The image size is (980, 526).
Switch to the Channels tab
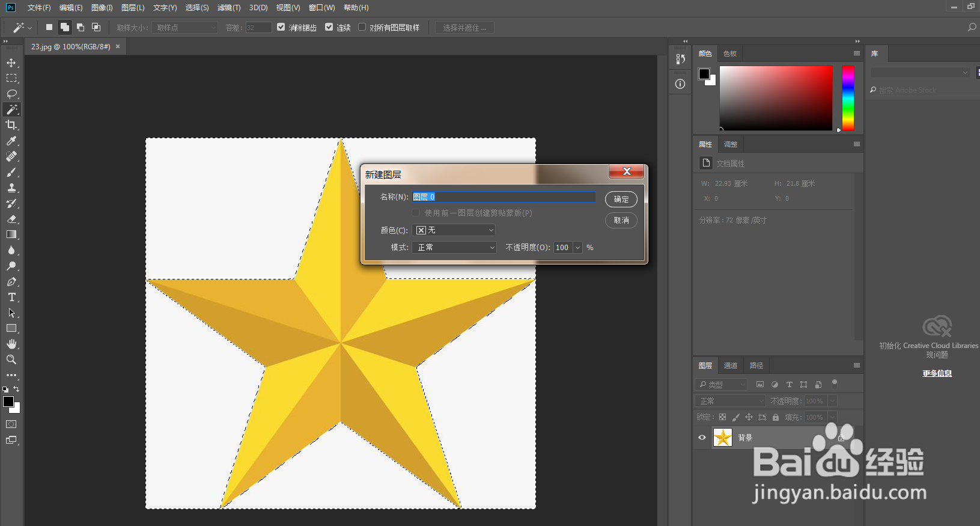[x=731, y=365]
